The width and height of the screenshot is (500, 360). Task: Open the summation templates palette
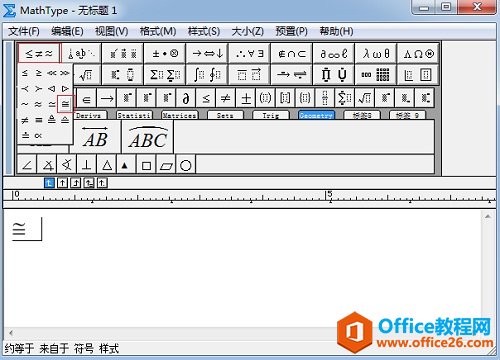(x=165, y=75)
